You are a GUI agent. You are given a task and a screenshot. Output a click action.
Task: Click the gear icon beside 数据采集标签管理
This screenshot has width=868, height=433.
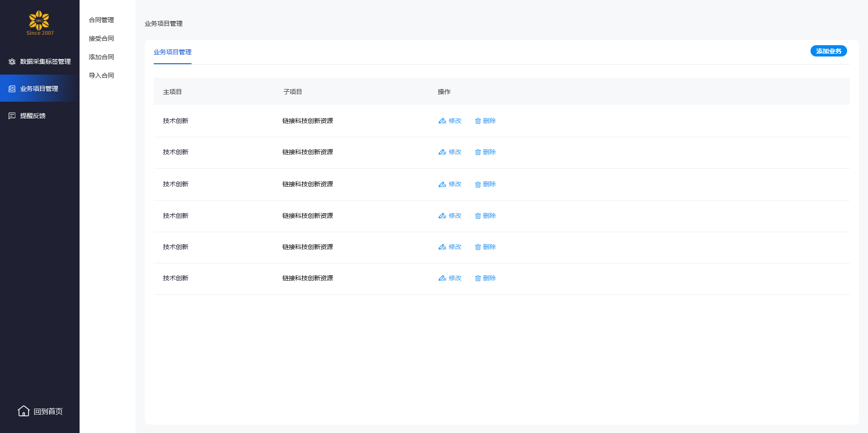tap(12, 62)
